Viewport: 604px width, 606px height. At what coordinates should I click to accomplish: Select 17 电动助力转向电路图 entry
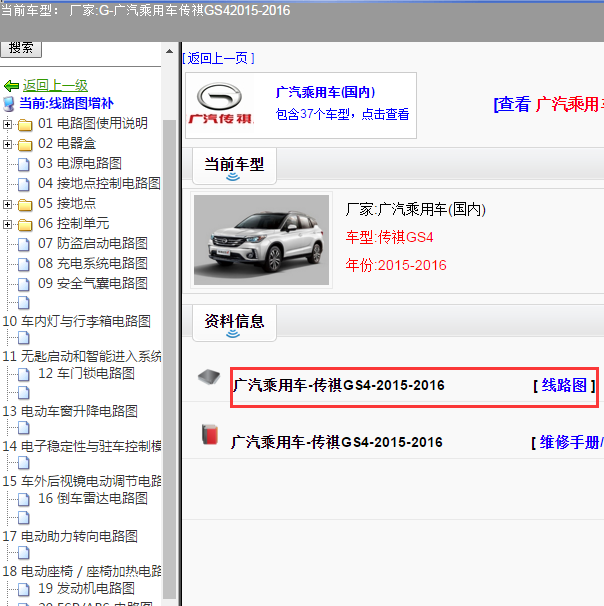coord(70,536)
